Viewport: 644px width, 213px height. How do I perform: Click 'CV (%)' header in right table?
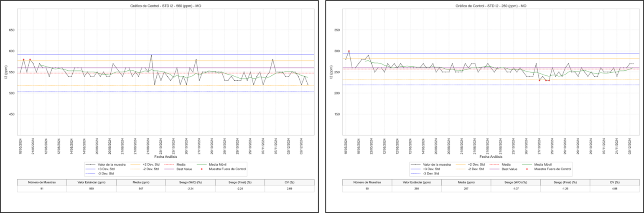click(614, 182)
